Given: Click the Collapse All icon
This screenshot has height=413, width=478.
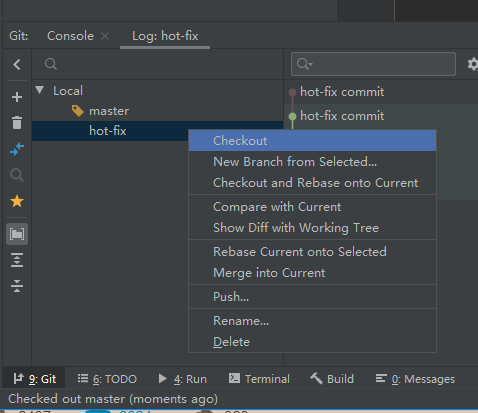Looking at the screenshot, I should (17, 286).
